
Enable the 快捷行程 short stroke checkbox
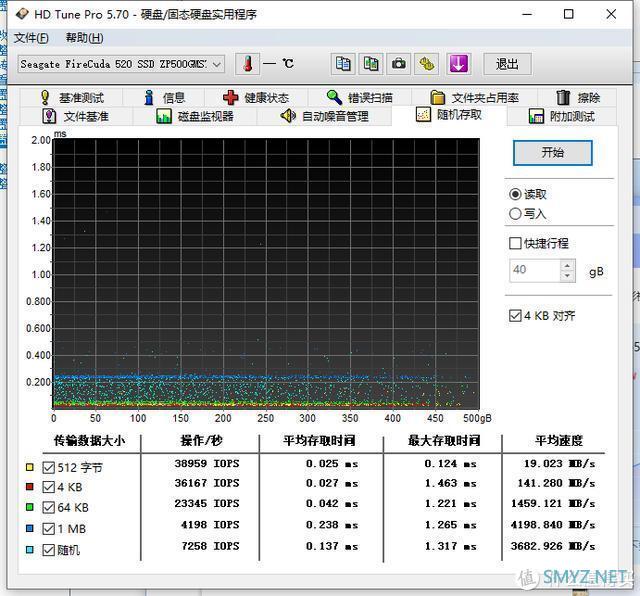tap(516, 243)
